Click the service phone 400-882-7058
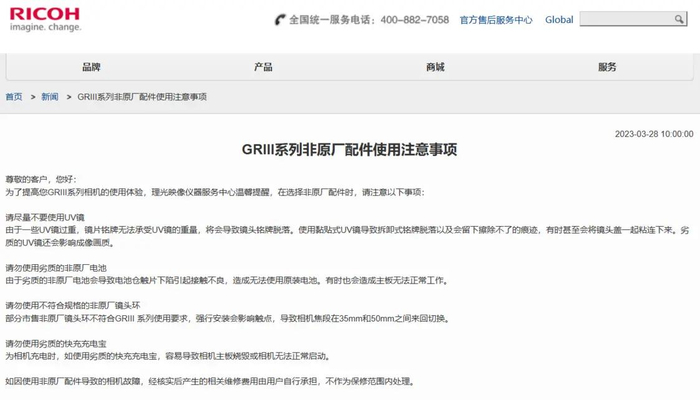 pos(415,20)
